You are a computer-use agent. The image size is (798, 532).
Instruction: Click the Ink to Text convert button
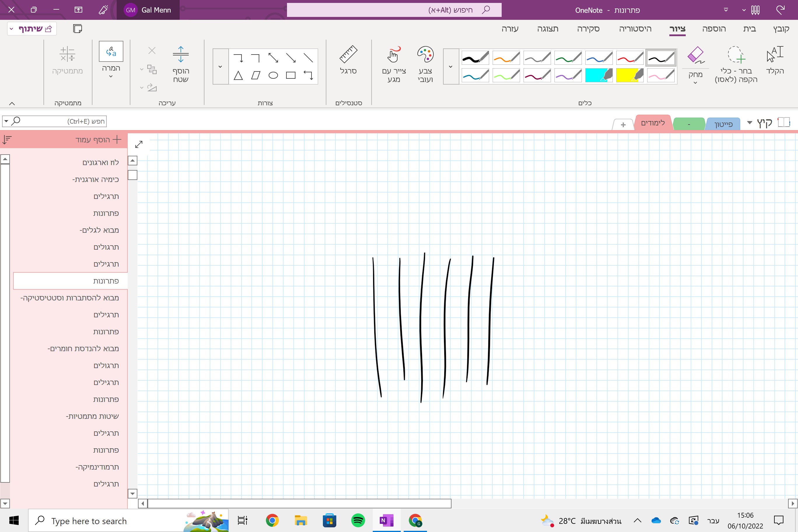[111, 52]
